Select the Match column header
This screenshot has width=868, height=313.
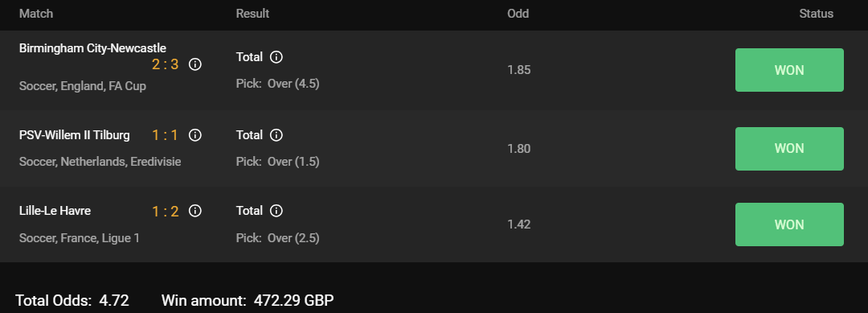click(x=36, y=14)
